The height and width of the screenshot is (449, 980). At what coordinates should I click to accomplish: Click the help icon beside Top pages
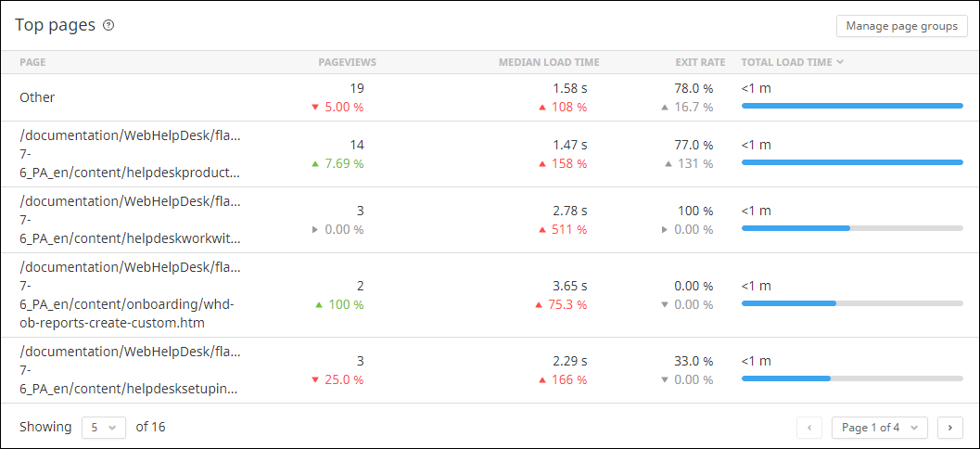108,26
